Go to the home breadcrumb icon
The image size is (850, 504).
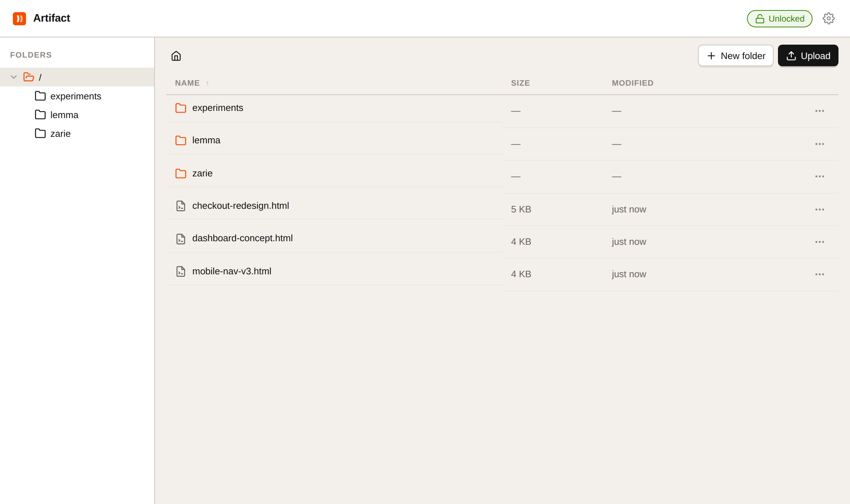(x=176, y=56)
